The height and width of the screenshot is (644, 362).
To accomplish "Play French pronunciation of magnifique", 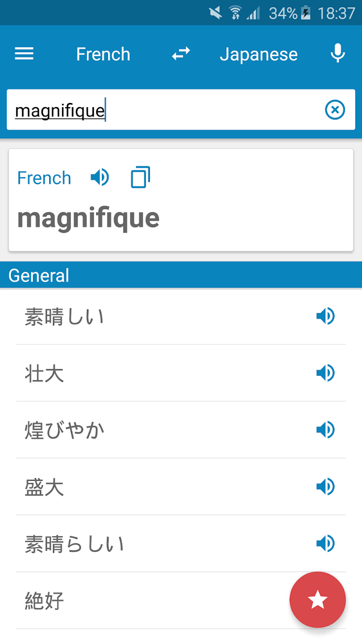I will tap(99, 178).
